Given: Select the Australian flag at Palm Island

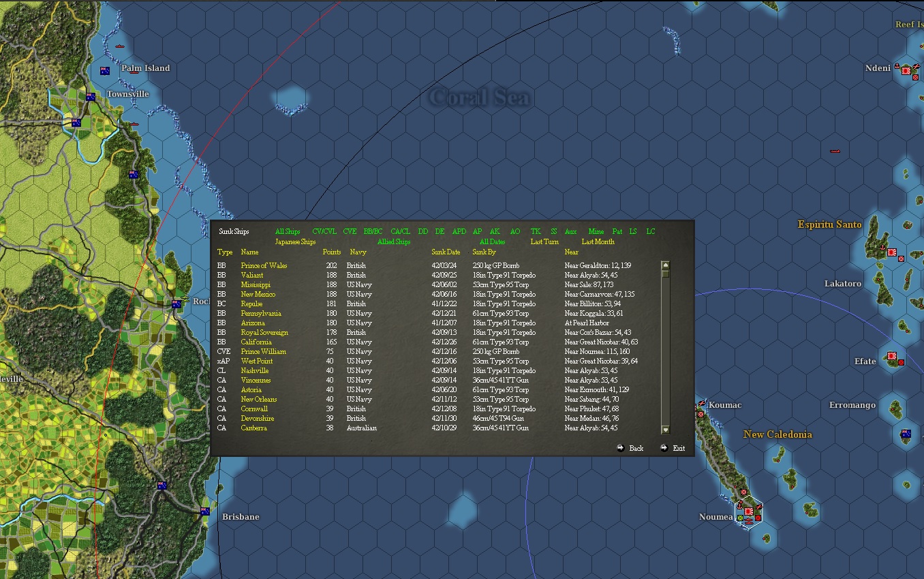Looking at the screenshot, I should tap(105, 71).
